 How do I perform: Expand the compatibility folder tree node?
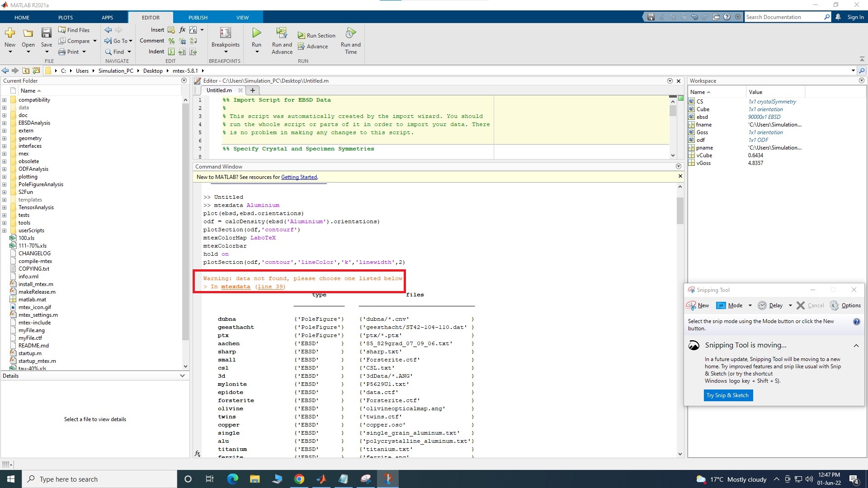[x=4, y=100]
